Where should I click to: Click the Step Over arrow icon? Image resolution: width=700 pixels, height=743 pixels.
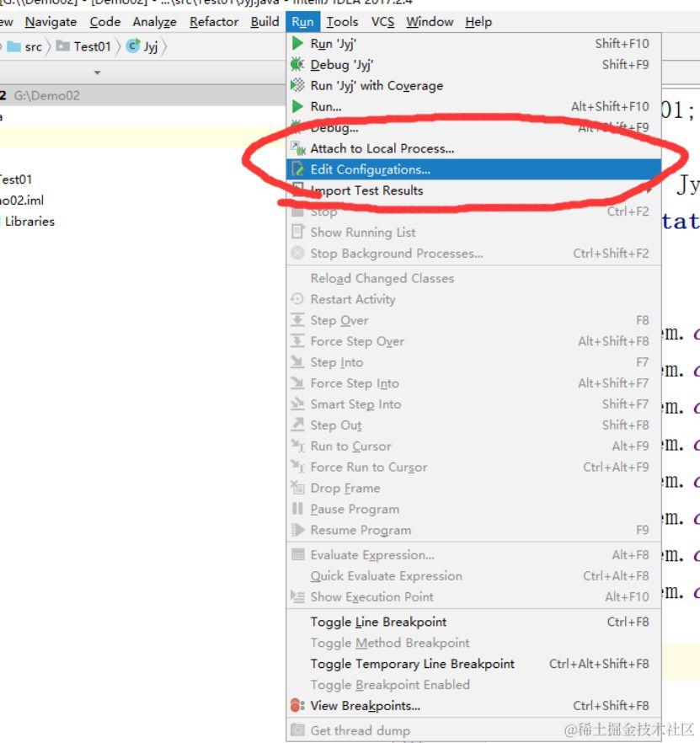pos(297,320)
